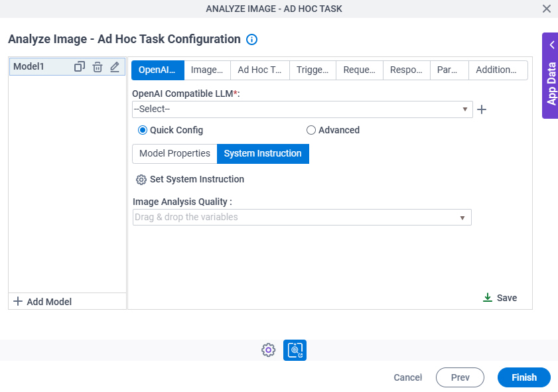Select the Quick Config radio button
Image resolution: width=558 pixels, height=392 pixels.
point(143,130)
